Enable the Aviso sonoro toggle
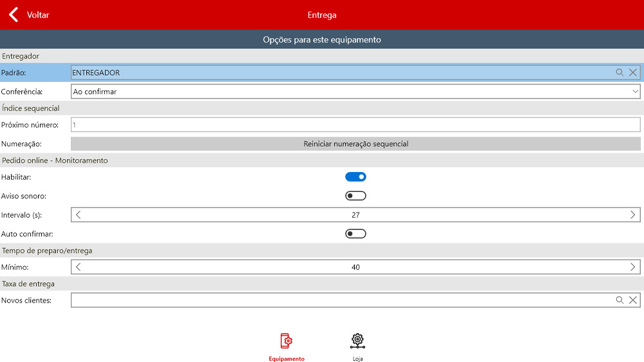Viewport: 644px width, 362px height. point(355,196)
